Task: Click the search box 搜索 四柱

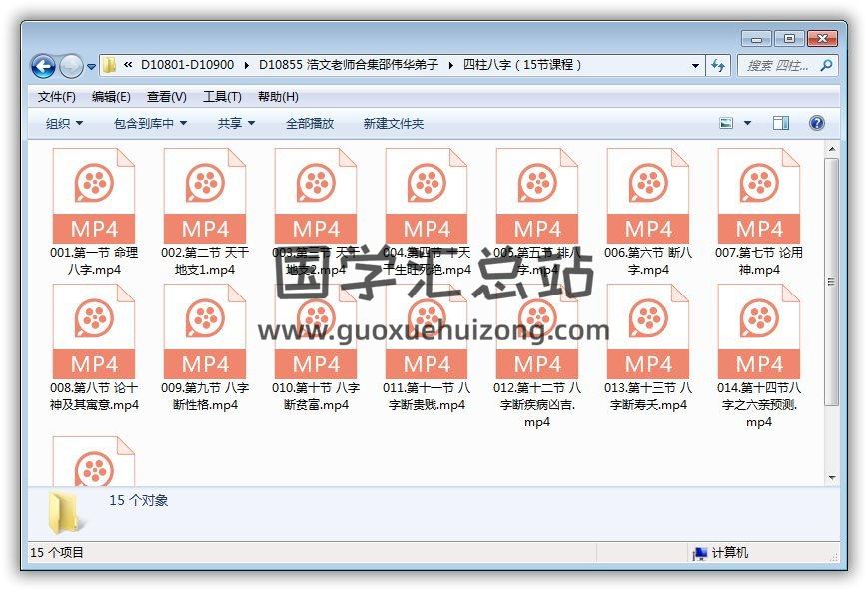Action: pos(779,65)
